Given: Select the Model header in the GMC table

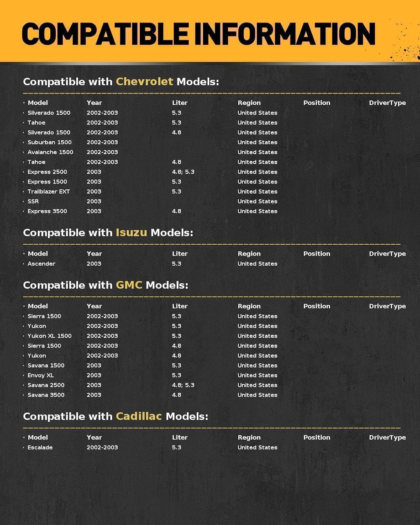Looking at the screenshot, I should point(38,306).
